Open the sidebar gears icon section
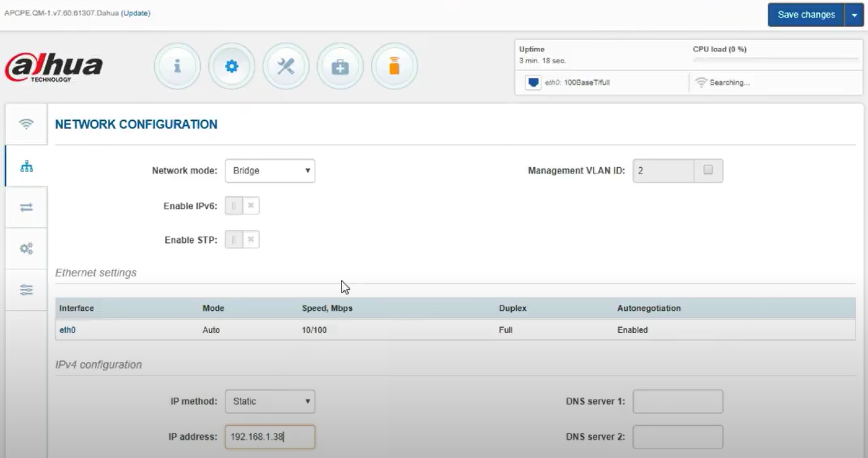The image size is (868, 458). pyautogui.click(x=26, y=249)
